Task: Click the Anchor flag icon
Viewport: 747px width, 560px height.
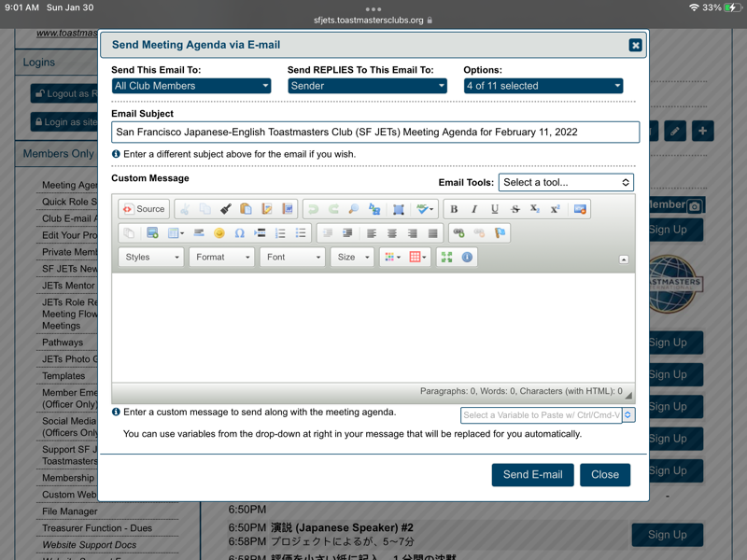Action: (x=500, y=232)
